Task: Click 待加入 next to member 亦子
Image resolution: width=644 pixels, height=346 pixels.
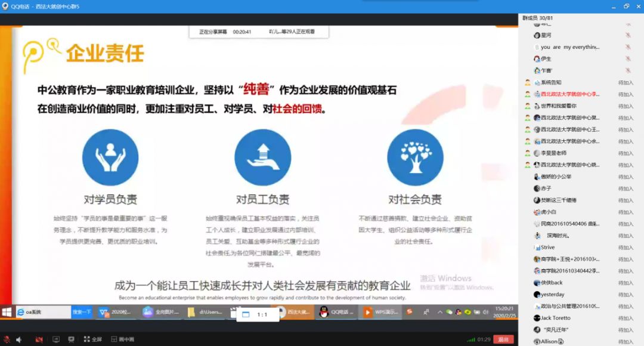Action: [x=626, y=189]
